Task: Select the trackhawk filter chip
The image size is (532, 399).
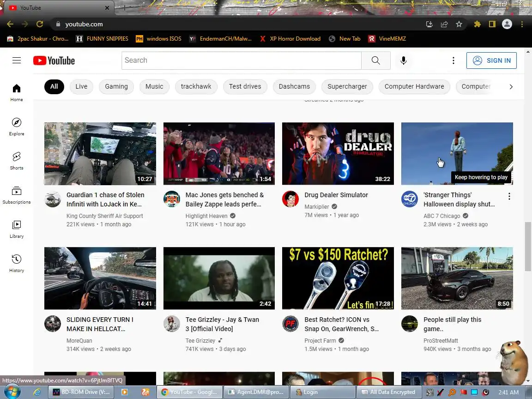Action: pos(196,86)
